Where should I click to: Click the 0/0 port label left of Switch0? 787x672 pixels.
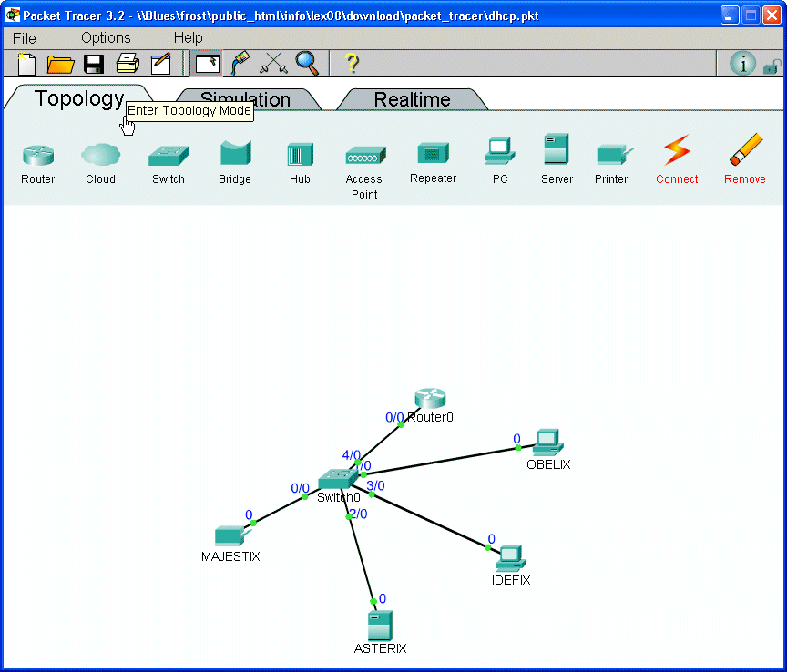pyautogui.click(x=301, y=488)
